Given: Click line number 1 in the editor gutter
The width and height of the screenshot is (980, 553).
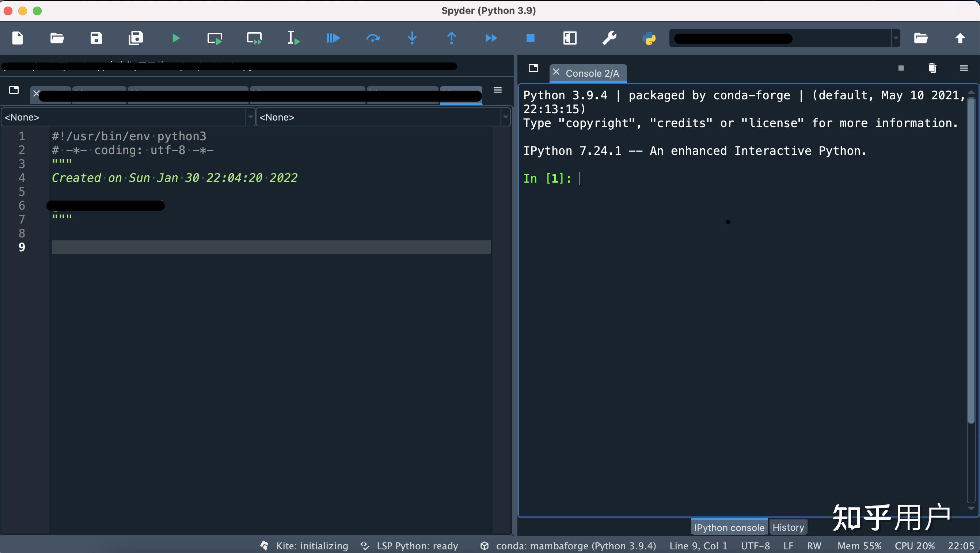Looking at the screenshot, I should pyautogui.click(x=22, y=136).
